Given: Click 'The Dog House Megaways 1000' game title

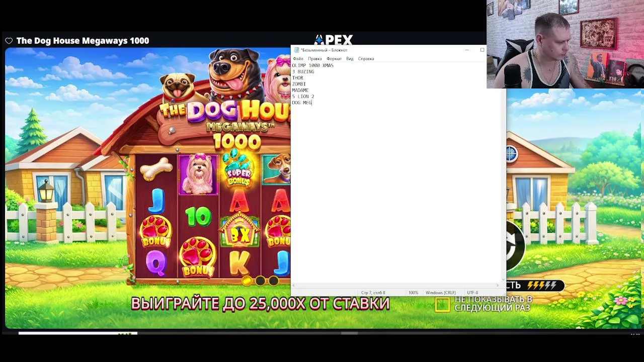Looking at the screenshot, I should tap(83, 41).
